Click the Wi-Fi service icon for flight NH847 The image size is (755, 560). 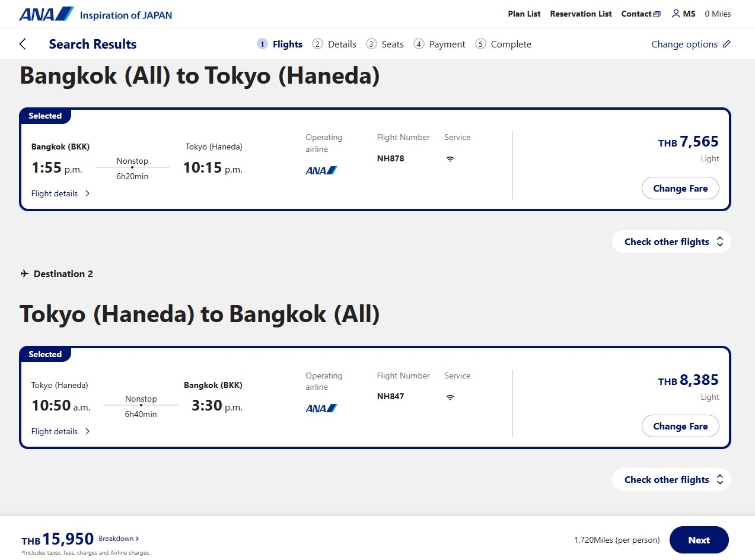(x=450, y=397)
